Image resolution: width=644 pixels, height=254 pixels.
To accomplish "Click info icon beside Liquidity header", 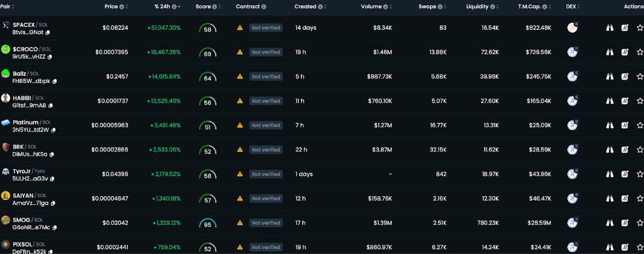I will (x=492, y=7).
